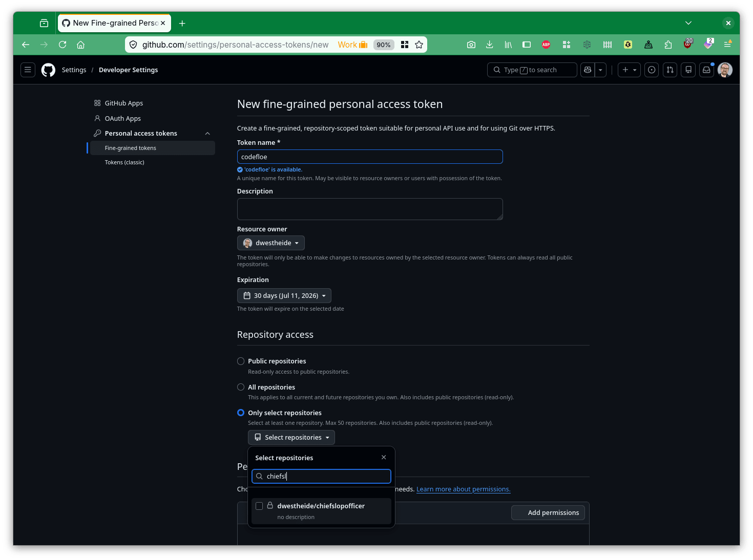Open the browser downloads panel
The height and width of the screenshot is (560, 753).
(x=490, y=45)
